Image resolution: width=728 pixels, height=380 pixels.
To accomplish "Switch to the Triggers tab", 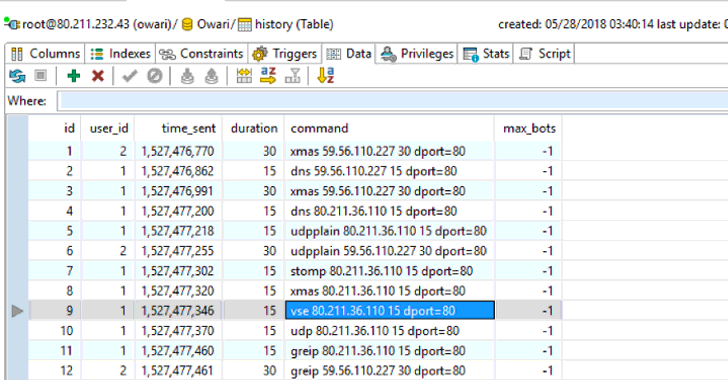I will click(284, 54).
